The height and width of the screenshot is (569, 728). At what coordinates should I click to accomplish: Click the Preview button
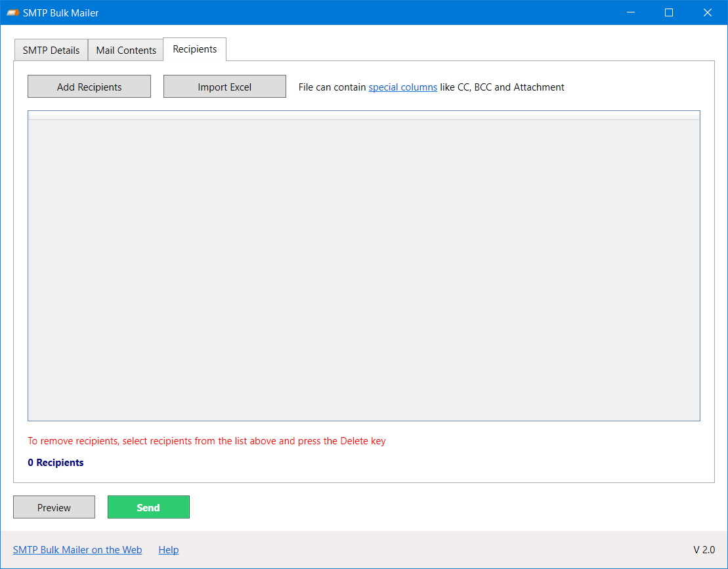pos(54,507)
